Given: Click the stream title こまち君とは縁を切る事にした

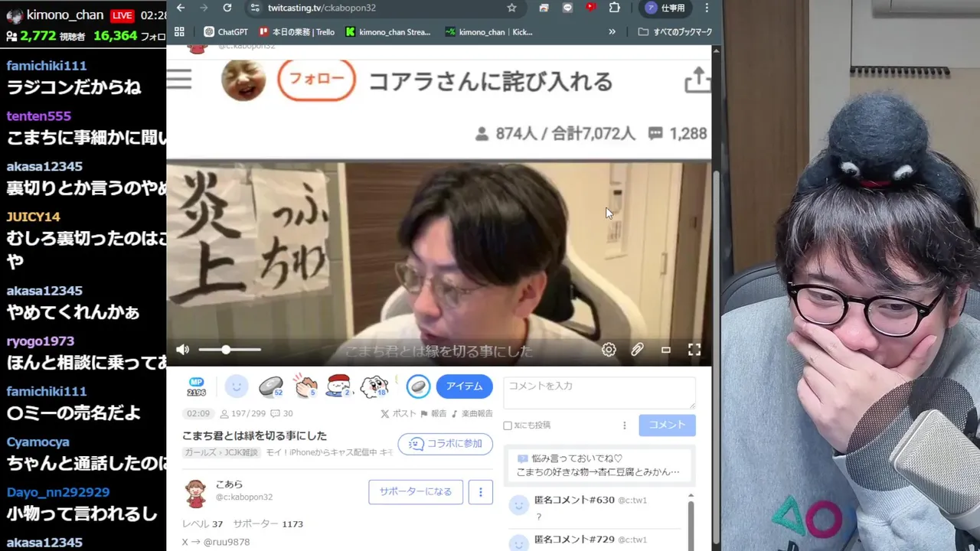Looking at the screenshot, I should click(x=254, y=435).
